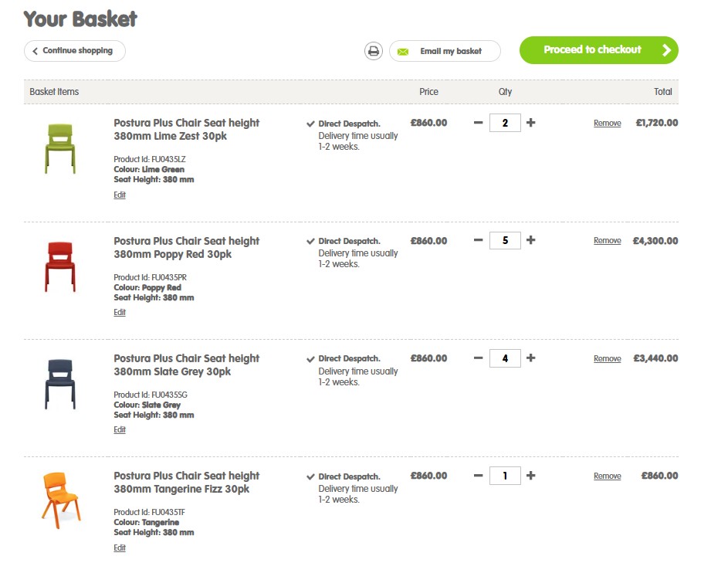Image resolution: width=728 pixels, height=573 pixels.
Task: Remove the Poppy Red chairs from basket
Action: click(x=607, y=240)
